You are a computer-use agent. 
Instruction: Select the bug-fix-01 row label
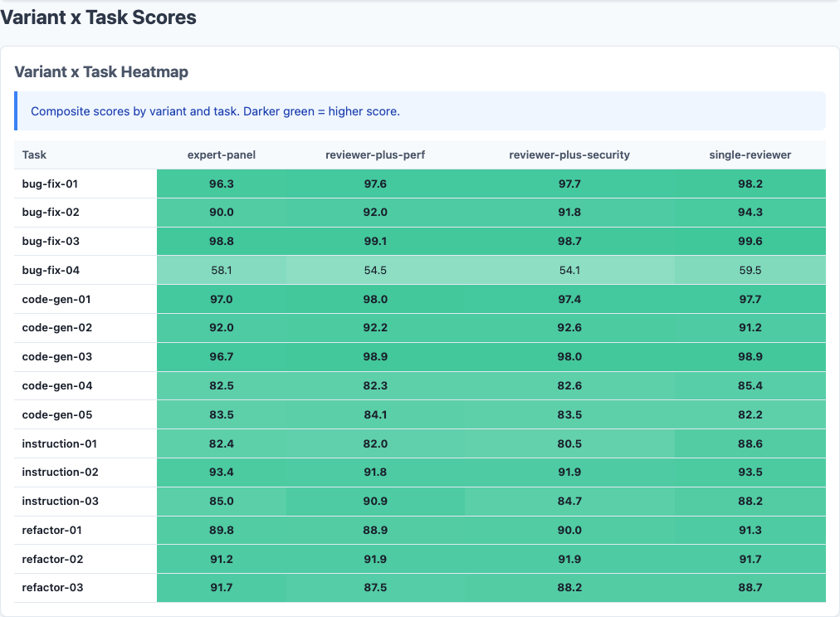point(50,184)
